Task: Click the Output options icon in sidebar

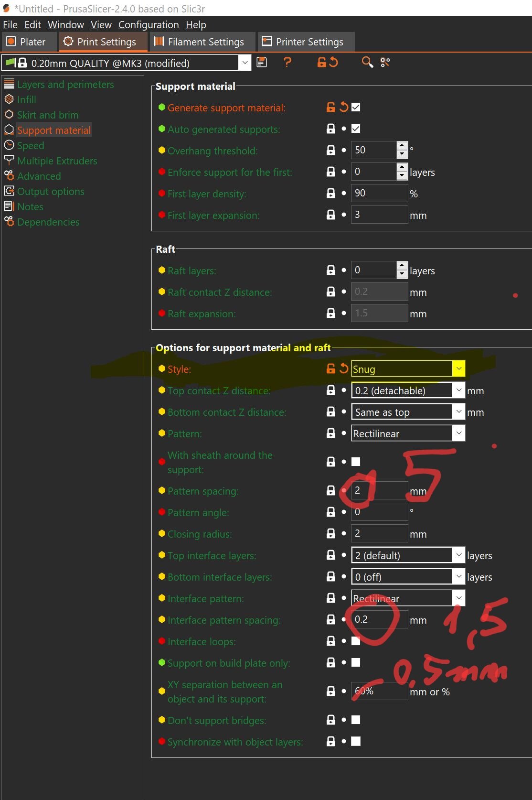Action: click(x=9, y=191)
